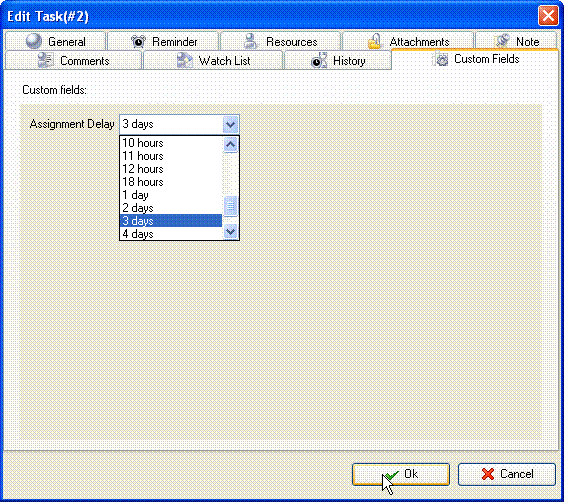Click the Watch List tab icon
This screenshot has width=564, height=502.
185,60
